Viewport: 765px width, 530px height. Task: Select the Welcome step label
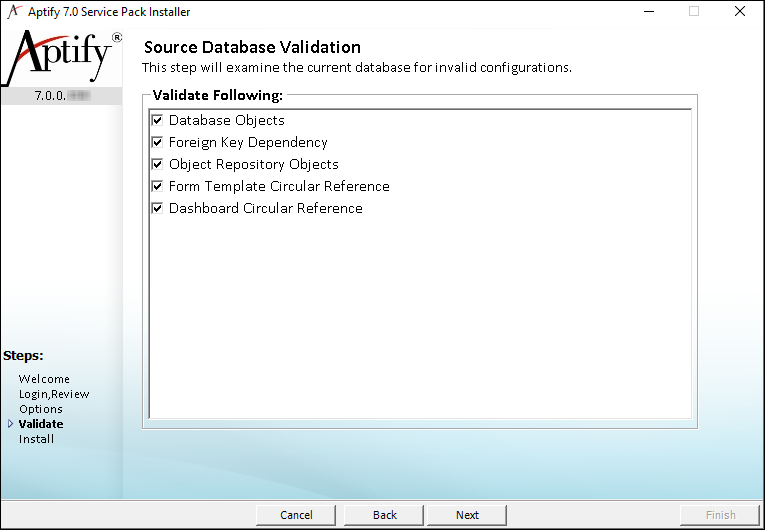coord(44,379)
